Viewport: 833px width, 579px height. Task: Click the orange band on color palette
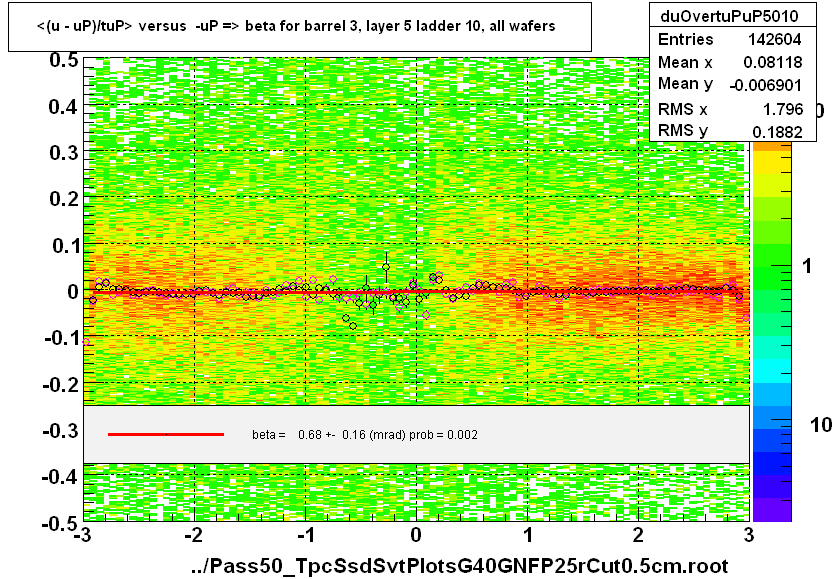click(x=772, y=147)
